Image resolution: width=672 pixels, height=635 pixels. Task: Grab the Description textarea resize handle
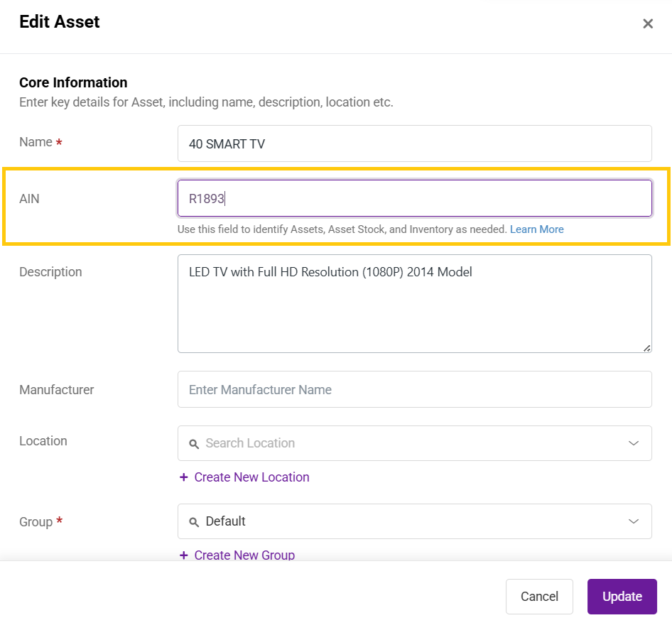(x=646, y=348)
